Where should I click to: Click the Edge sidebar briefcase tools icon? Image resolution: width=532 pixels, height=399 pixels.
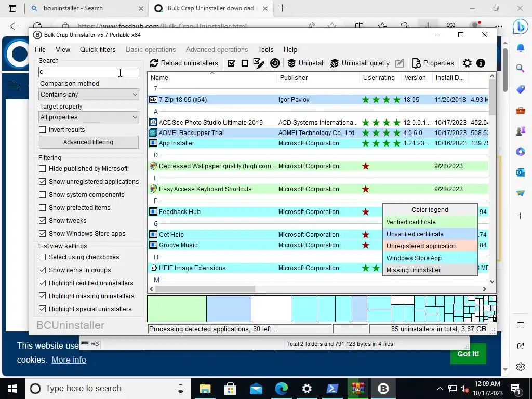click(520, 110)
